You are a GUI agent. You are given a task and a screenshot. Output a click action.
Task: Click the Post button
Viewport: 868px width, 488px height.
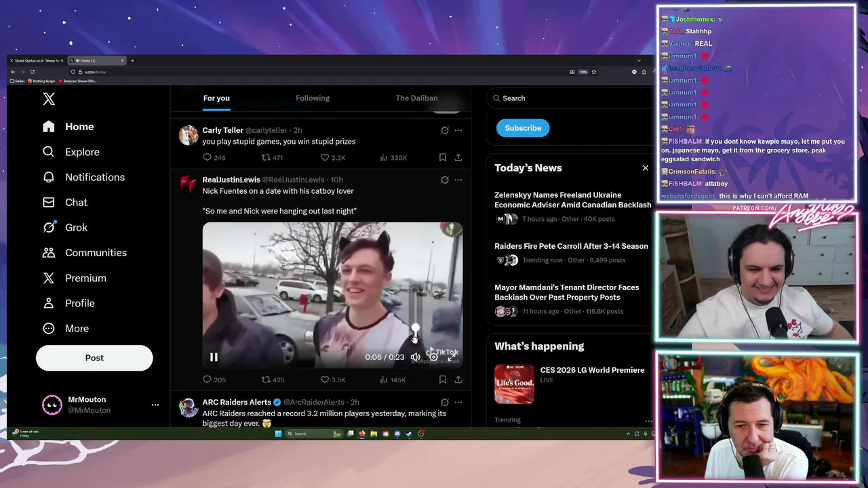coord(94,358)
